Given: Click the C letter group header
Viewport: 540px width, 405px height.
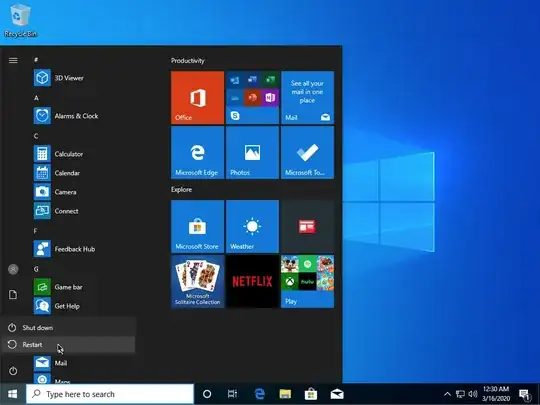Looking at the screenshot, I should point(36,136).
